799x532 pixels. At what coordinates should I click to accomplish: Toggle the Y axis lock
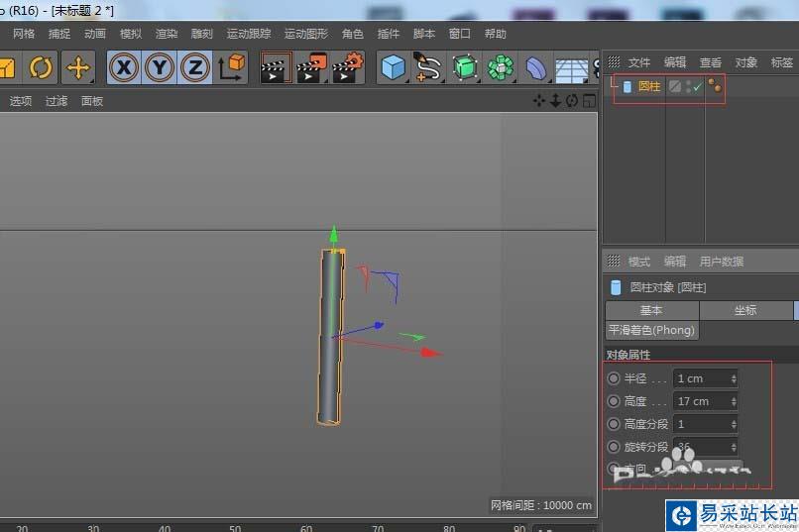[x=160, y=67]
